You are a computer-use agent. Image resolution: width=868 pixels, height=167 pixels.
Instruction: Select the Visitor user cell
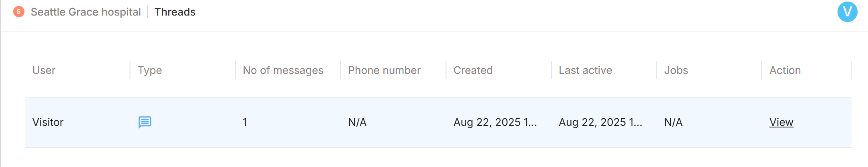tap(48, 122)
